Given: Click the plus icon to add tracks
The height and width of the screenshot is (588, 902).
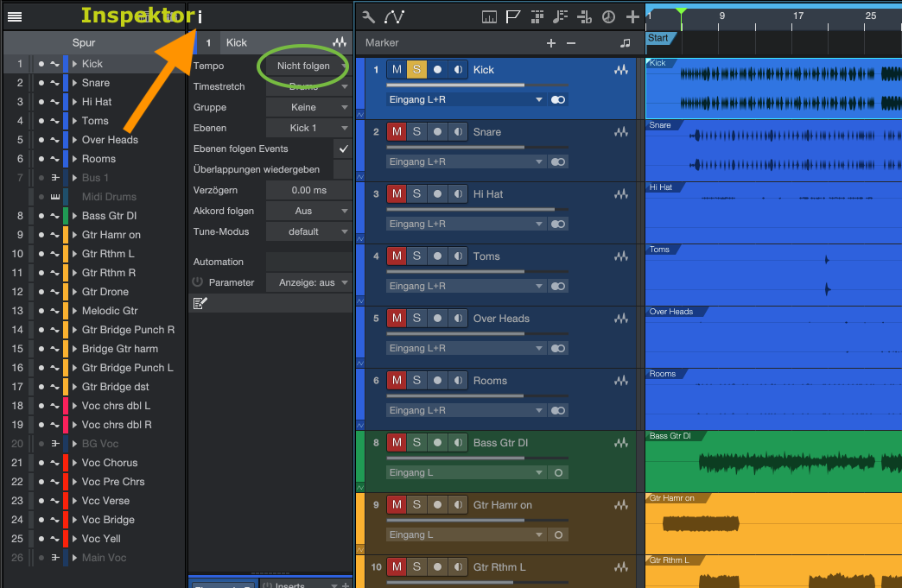Looking at the screenshot, I should 632,17.
